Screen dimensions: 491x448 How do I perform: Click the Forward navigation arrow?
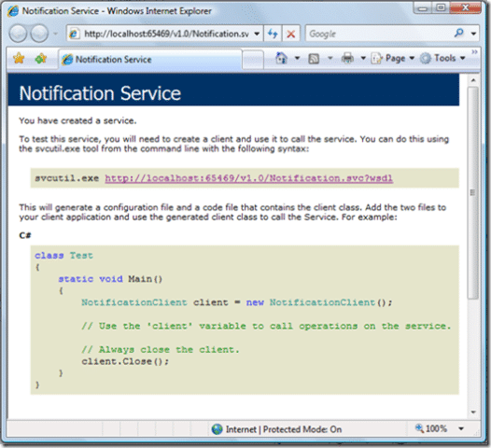39,34
